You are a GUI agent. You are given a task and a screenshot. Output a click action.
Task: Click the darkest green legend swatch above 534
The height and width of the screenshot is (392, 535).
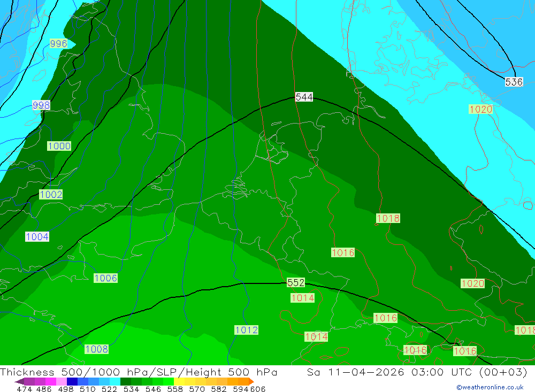pos(126,381)
